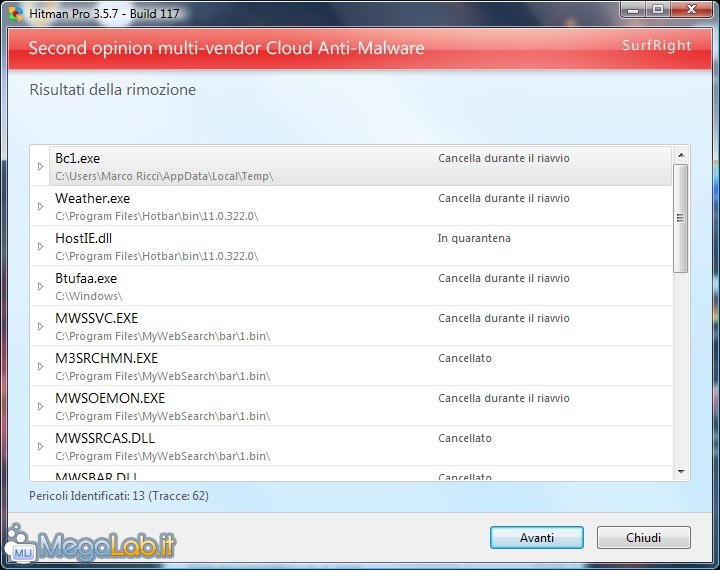Screen dimensions: 720x570
Task: Expand the Weather.exe entry arrow
Action: coord(40,206)
